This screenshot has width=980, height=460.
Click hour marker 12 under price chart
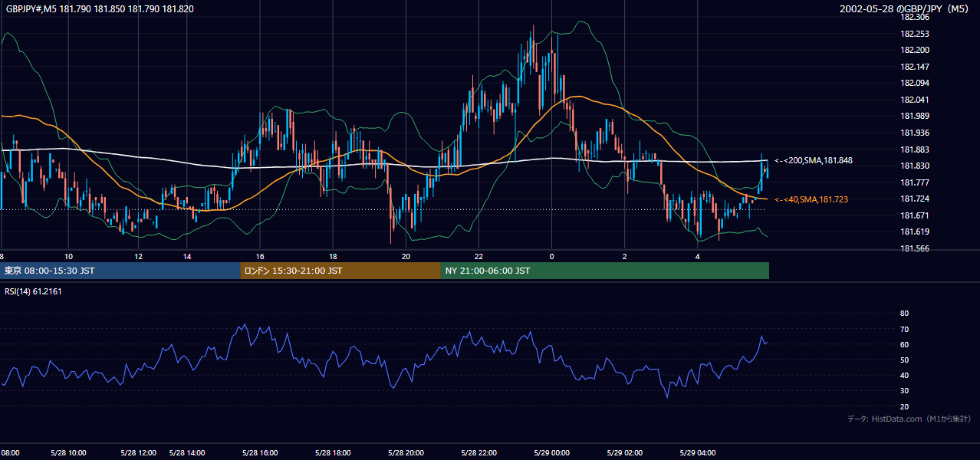(138, 256)
